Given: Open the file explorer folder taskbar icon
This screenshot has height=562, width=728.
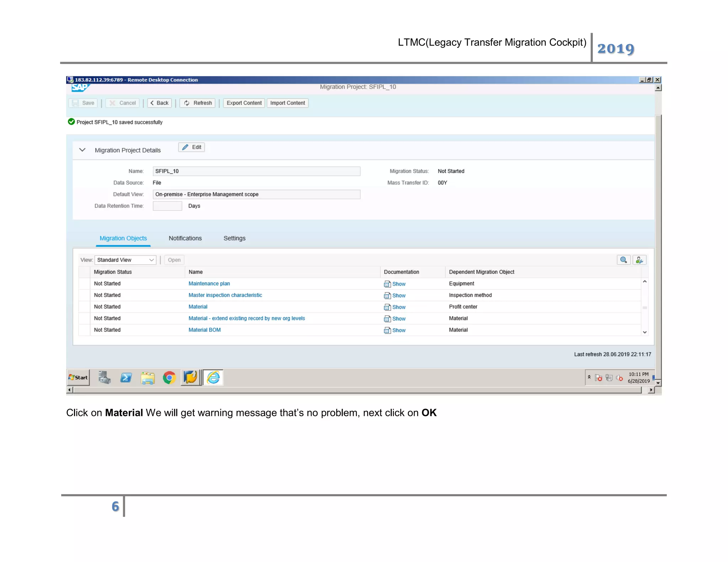Looking at the screenshot, I should [148, 378].
